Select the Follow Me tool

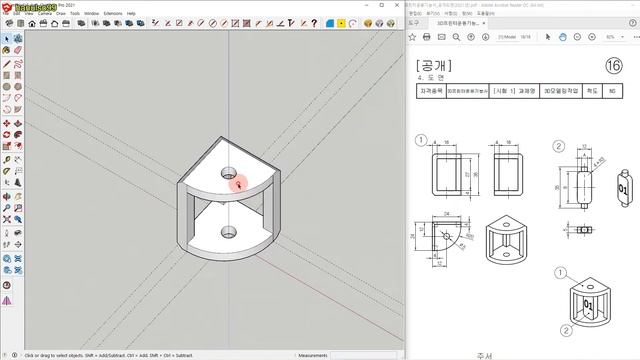click(18, 135)
